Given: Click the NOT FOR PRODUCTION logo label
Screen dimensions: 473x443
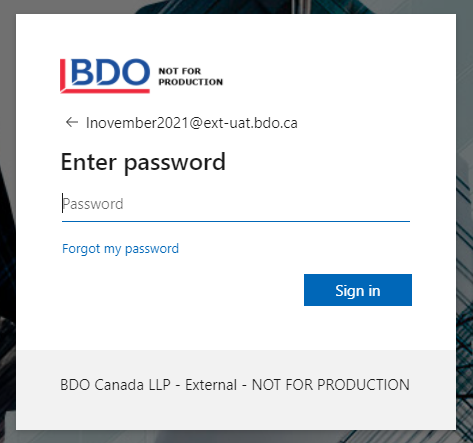Looking at the screenshot, I should pyautogui.click(x=190, y=76).
